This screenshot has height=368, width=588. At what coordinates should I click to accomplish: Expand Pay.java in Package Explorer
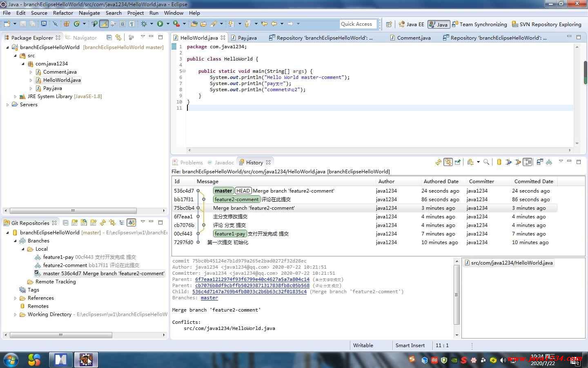tap(31, 88)
